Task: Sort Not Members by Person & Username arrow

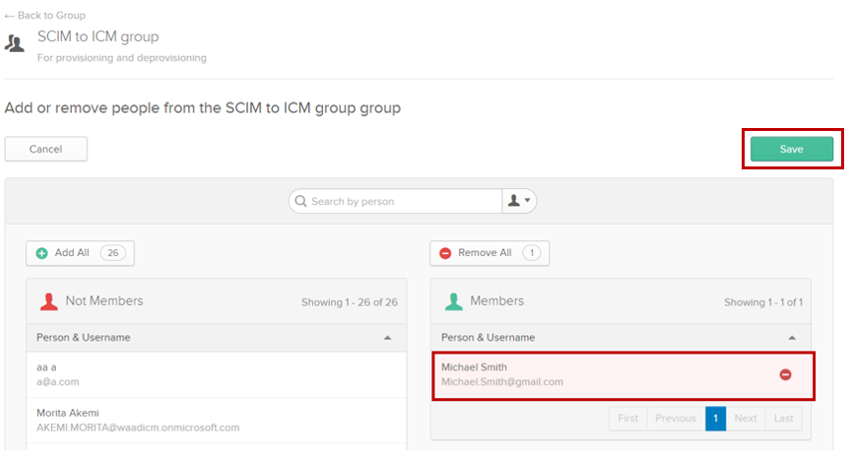Action: [x=388, y=338]
